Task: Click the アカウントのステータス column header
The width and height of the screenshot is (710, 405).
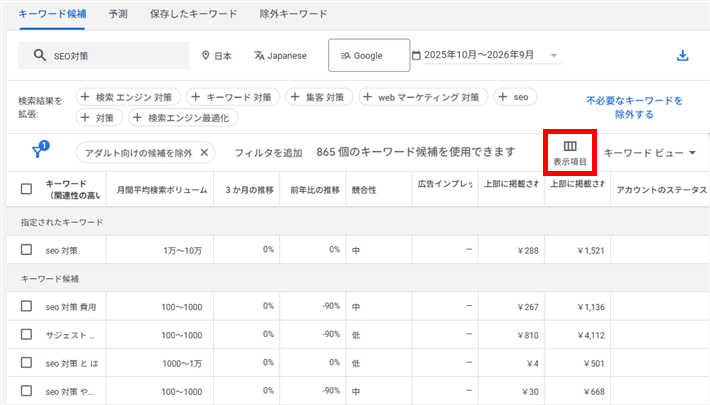Action: point(662,190)
